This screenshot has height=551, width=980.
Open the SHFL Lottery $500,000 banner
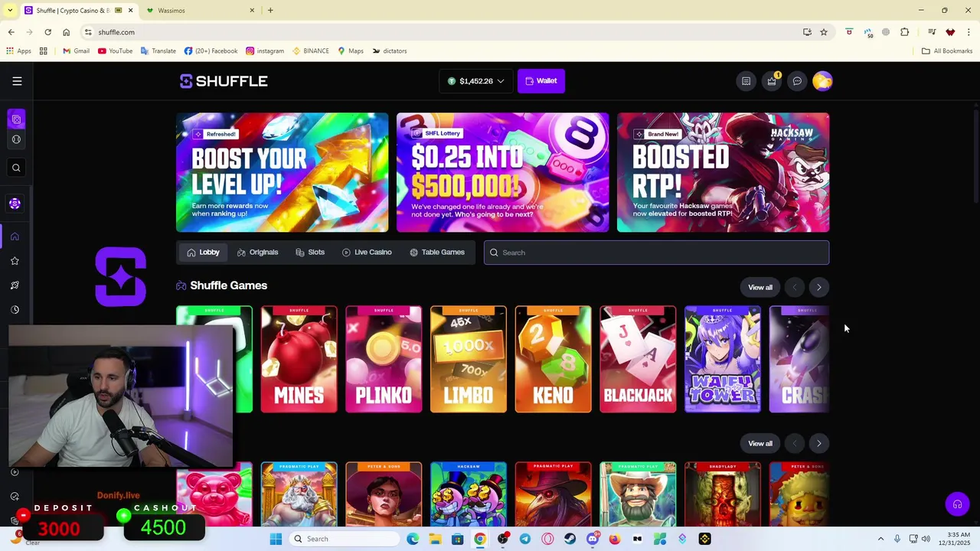(x=503, y=172)
